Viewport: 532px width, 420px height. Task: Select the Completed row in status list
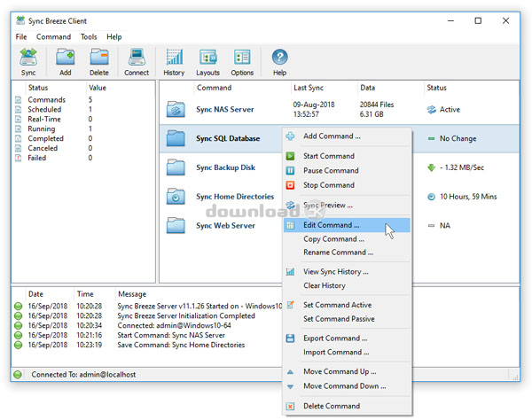click(x=83, y=138)
